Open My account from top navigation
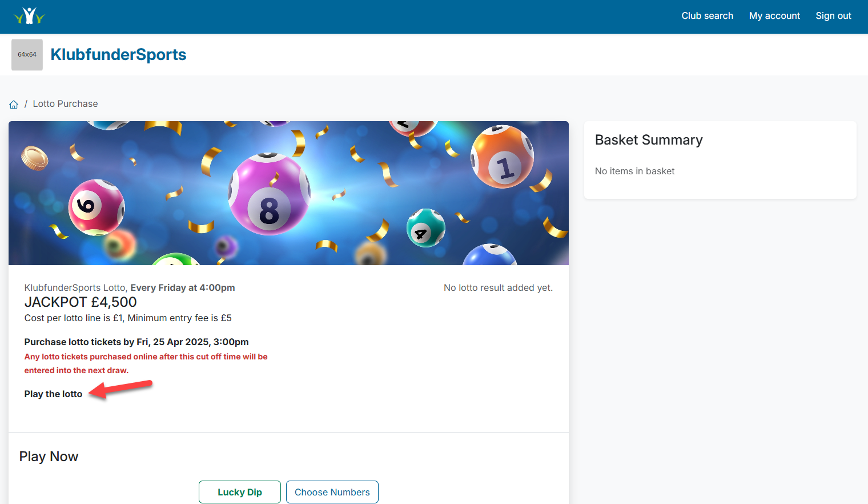This screenshot has width=868, height=504. coord(774,16)
